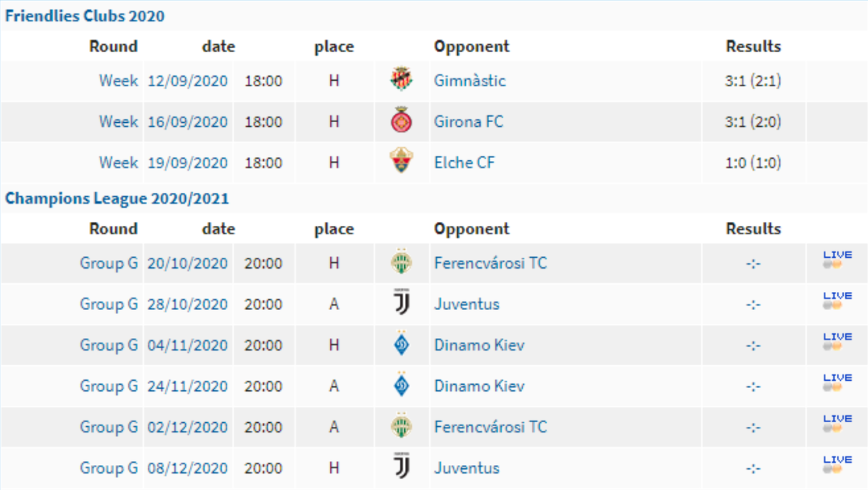Open the Group G link for 04/11/2020
The image size is (868, 490).
click(108, 345)
